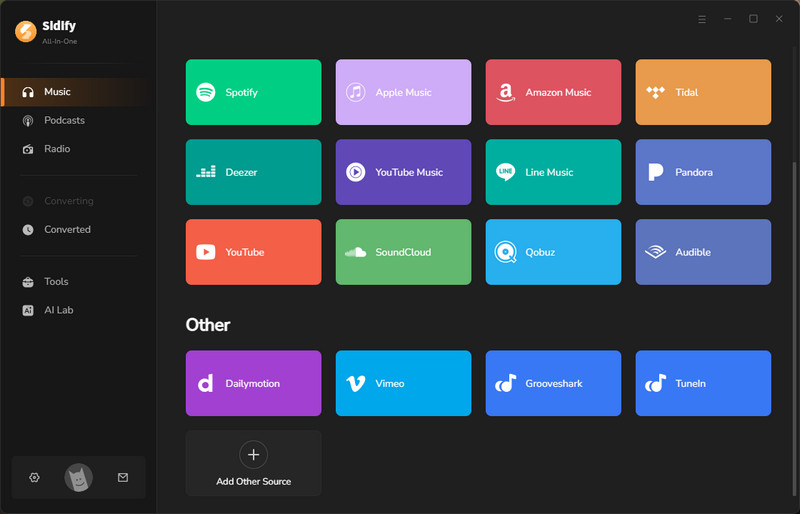Image resolution: width=800 pixels, height=514 pixels.
Task: Click the Deezer equalizer icon
Action: (x=206, y=172)
